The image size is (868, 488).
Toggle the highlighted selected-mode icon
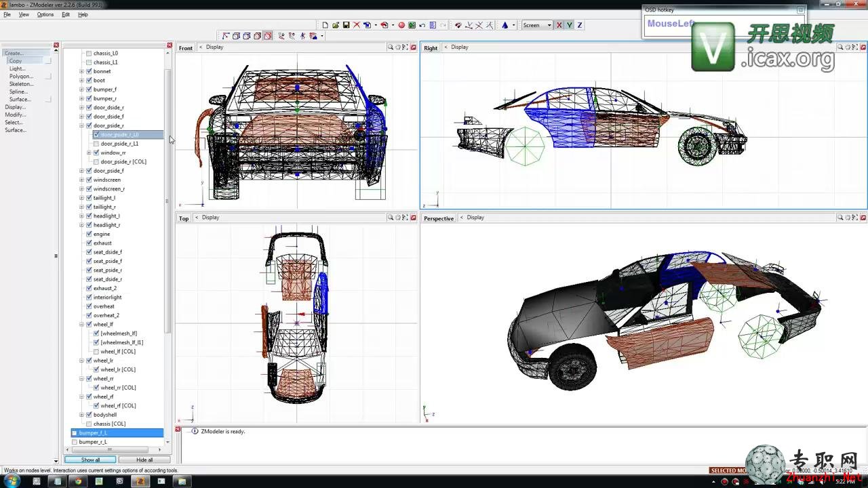tap(268, 36)
